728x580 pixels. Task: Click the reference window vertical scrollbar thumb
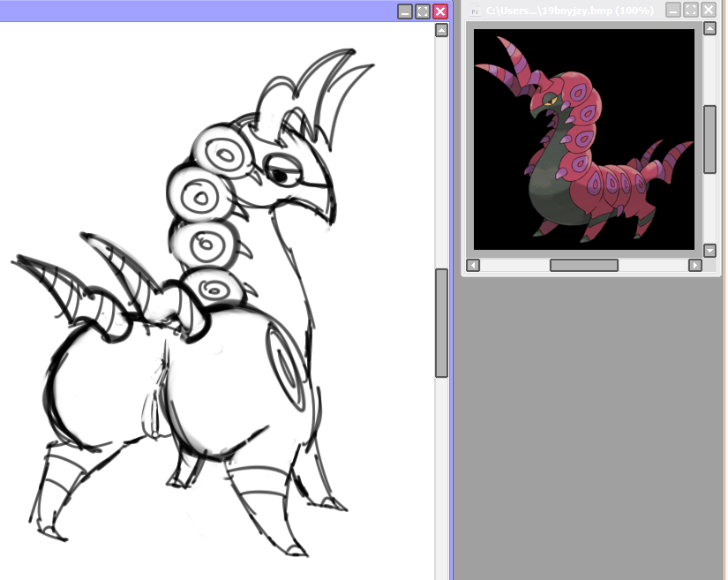coord(709,139)
